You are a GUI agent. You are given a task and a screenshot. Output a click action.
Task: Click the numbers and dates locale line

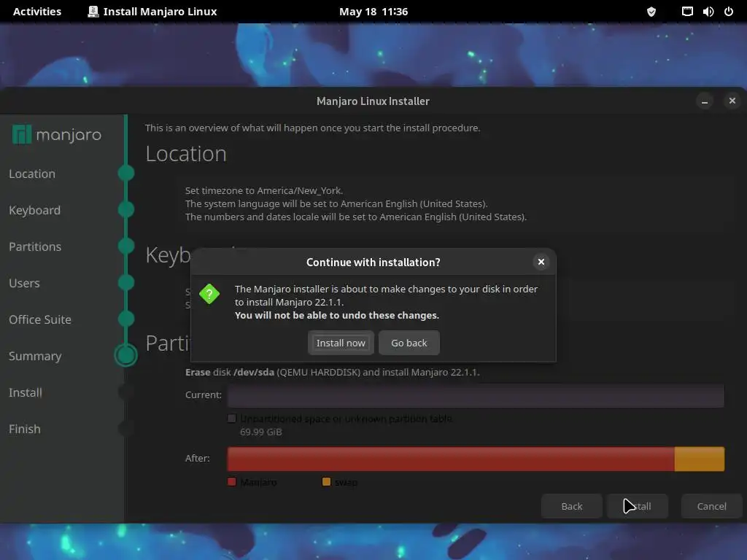(x=356, y=217)
